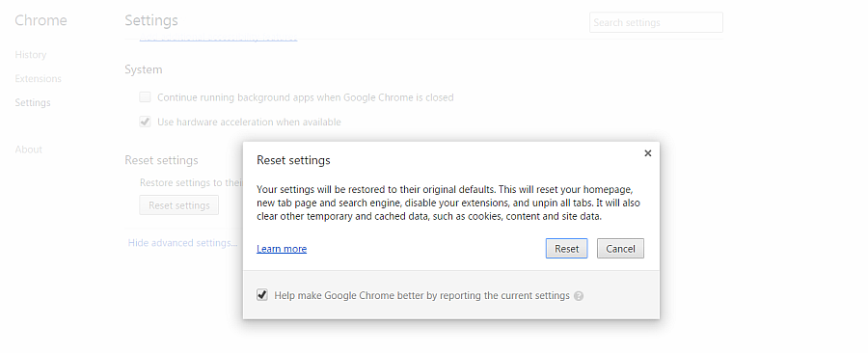Screen dimensions: 868x353
Task: Open the Learn more link
Action: pos(282,249)
